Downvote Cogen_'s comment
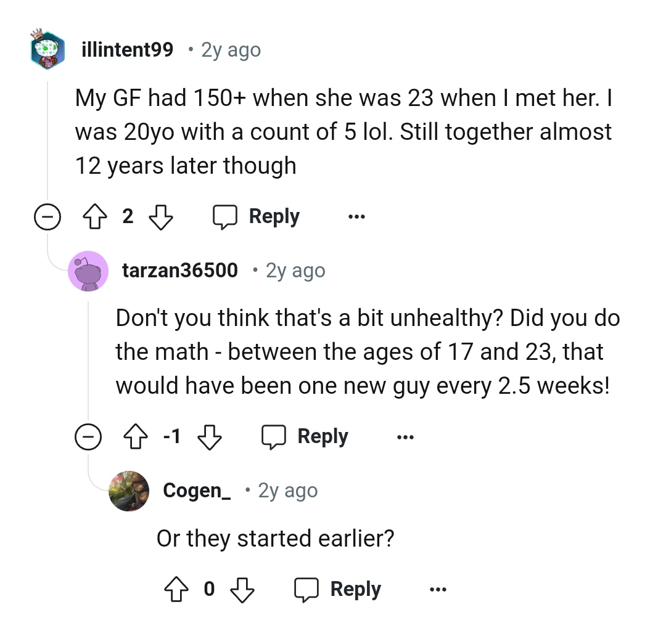 pos(242,590)
